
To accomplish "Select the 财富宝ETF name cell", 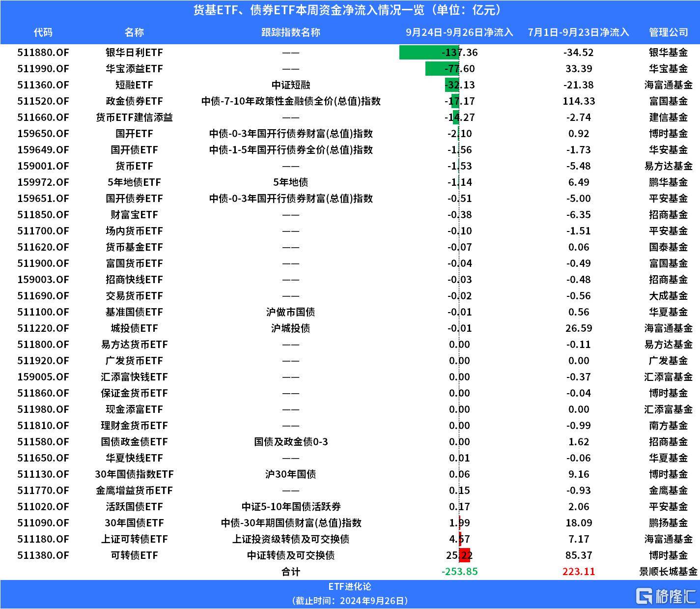I will [x=134, y=215].
